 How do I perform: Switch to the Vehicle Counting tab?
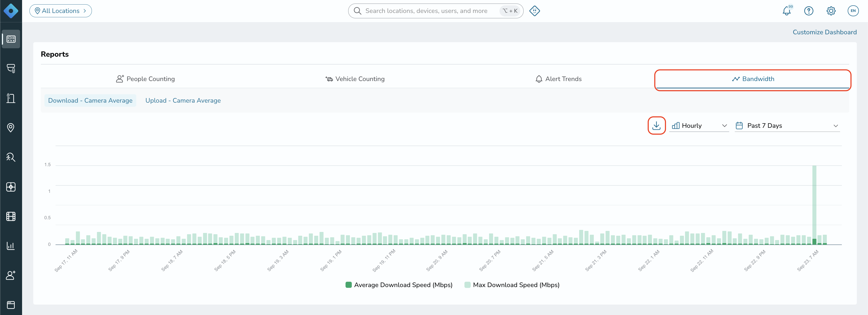[x=355, y=79]
